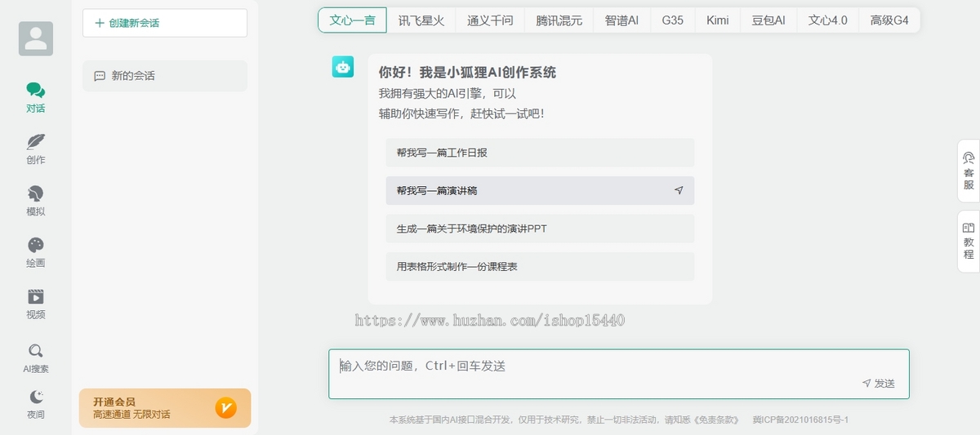This screenshot has height=435, width=980.
Task: Open the 绘画 painting section
Action: pos(36,252)
